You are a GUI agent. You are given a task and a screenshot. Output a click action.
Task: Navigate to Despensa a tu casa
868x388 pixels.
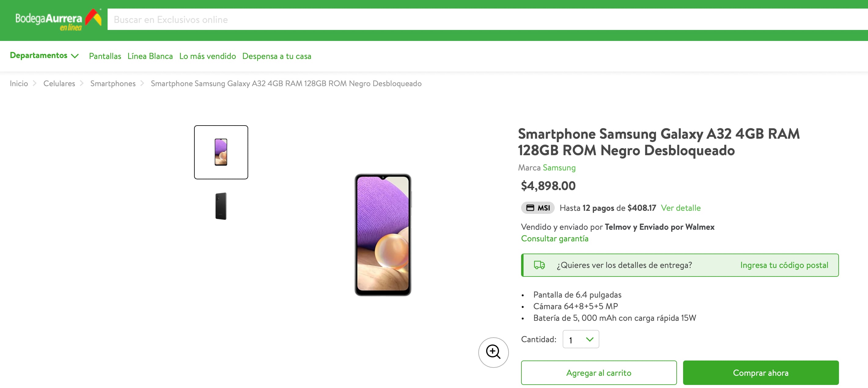276,56
